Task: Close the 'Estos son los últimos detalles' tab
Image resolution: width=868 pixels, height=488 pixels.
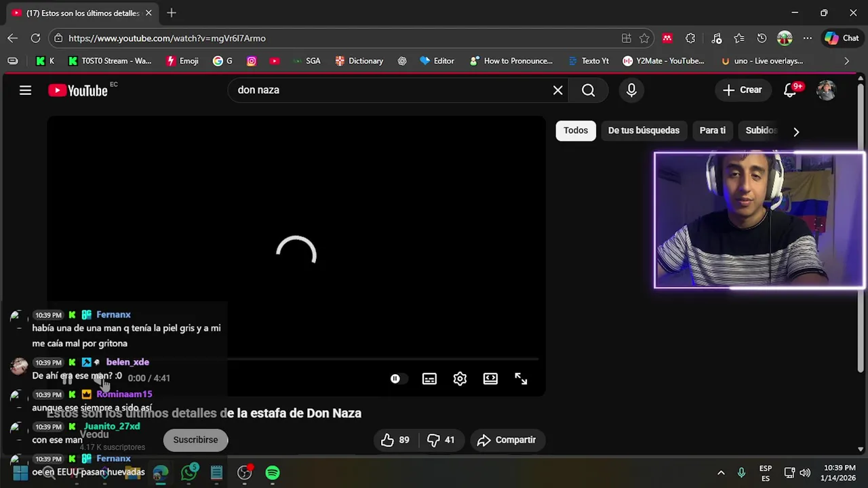Action: coord(149,13)
